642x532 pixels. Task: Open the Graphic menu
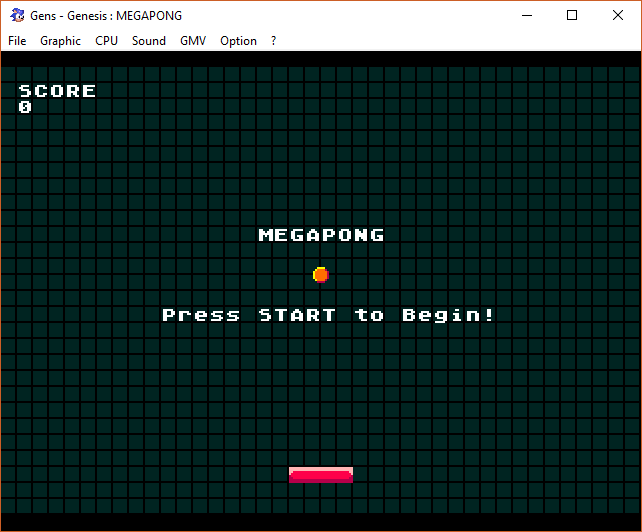tap(60, 41)
